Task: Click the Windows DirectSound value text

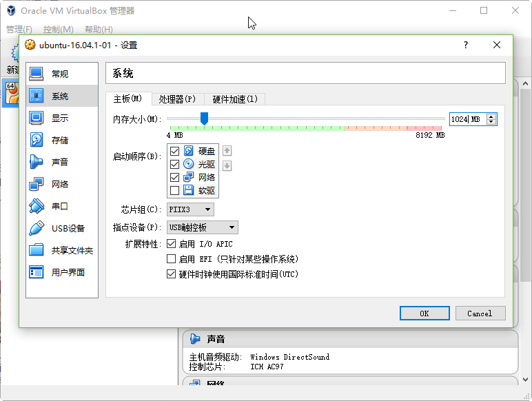Action: click(289, 357)
